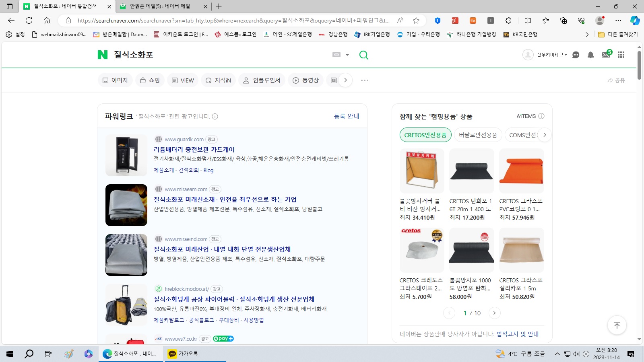This screenshot has height=362, width=644.
Task: Open 질식소화포 미래산업 ad title
Action: click(222, 249)
